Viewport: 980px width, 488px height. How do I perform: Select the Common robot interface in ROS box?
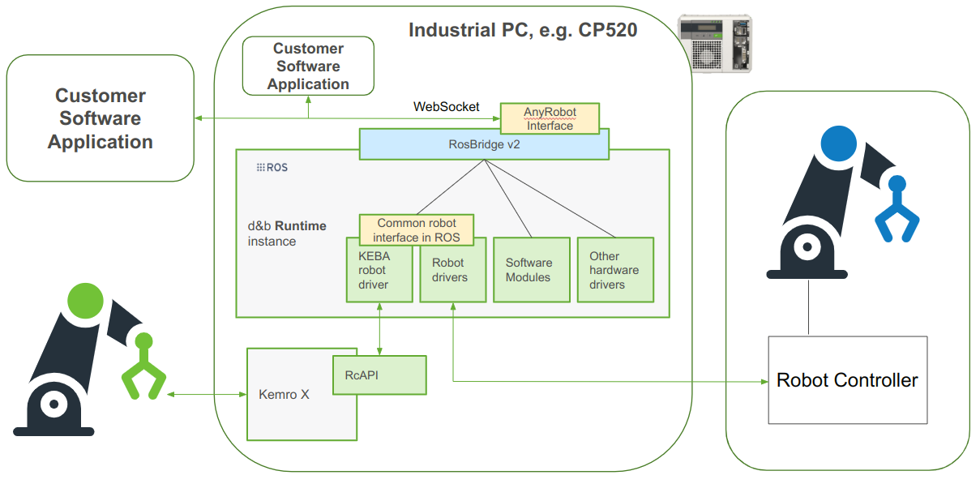417,229
